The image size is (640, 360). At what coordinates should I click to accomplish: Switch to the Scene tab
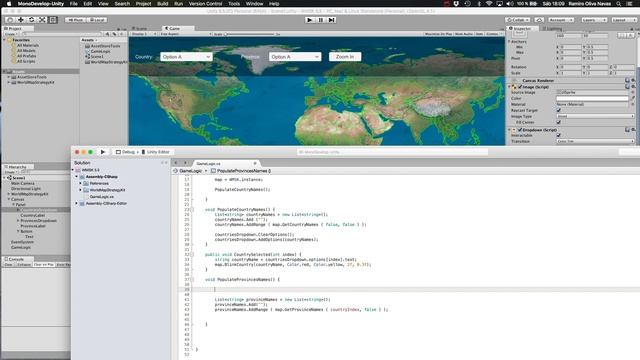tap(141, 29)
